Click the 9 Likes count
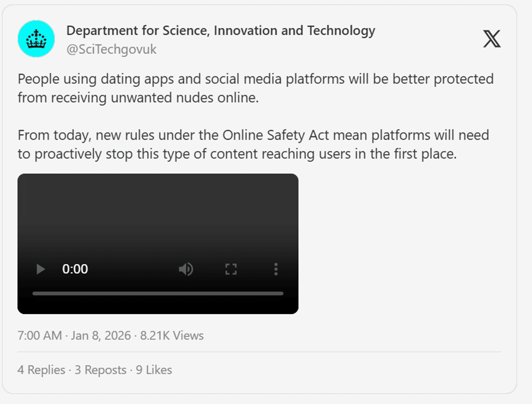532x404 pixels. [154, 370]
